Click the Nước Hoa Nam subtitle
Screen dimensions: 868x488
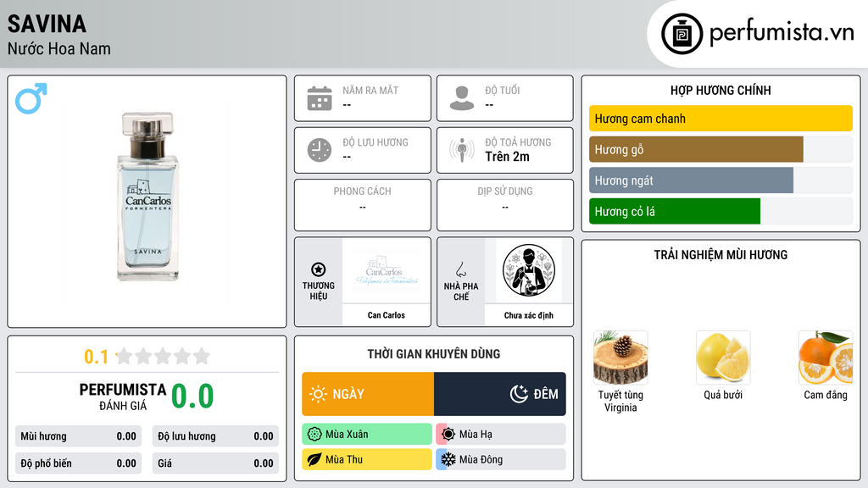pyautogui.click(x=58, y=48)
